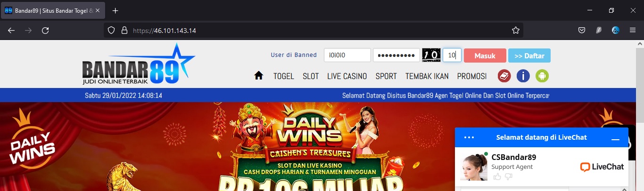The width and height of the screenshot is (644, 191).
Task: Open the red book guide icon
Action: pos(504,76)
